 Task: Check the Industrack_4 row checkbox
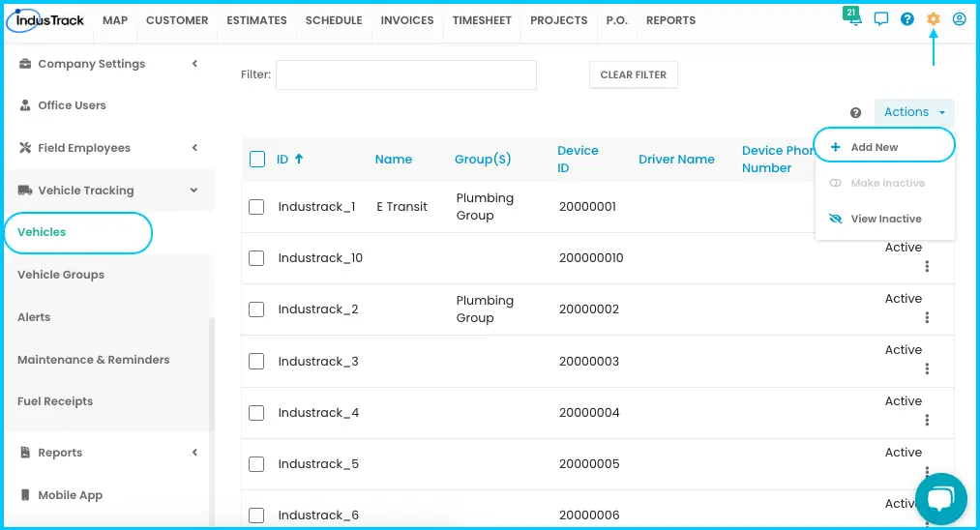click(x=256, y=413)
